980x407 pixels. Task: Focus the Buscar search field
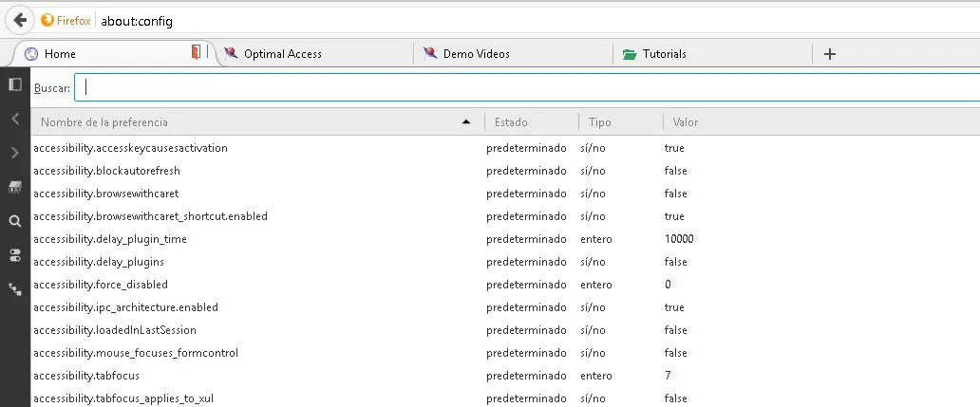tap(527, 87)
